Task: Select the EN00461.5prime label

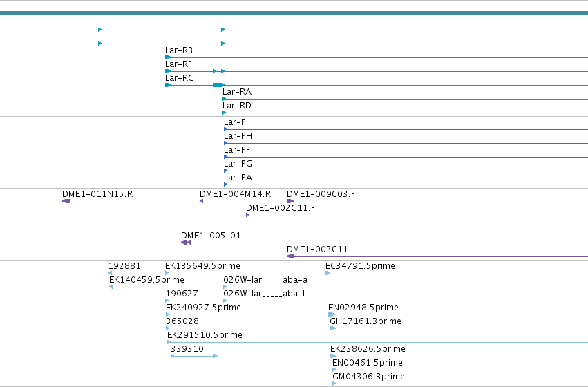Action: (368, 363)
